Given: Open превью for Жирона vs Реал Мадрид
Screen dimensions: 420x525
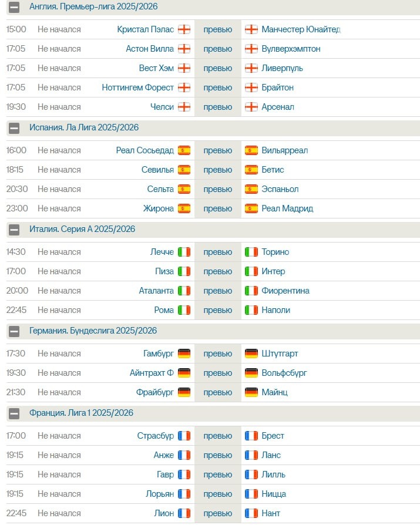Looking at the screenshot, I should [218, 208].
